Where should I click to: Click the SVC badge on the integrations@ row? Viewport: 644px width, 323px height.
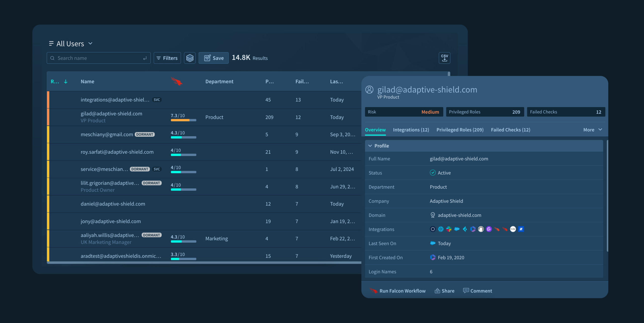pos(157,100)
